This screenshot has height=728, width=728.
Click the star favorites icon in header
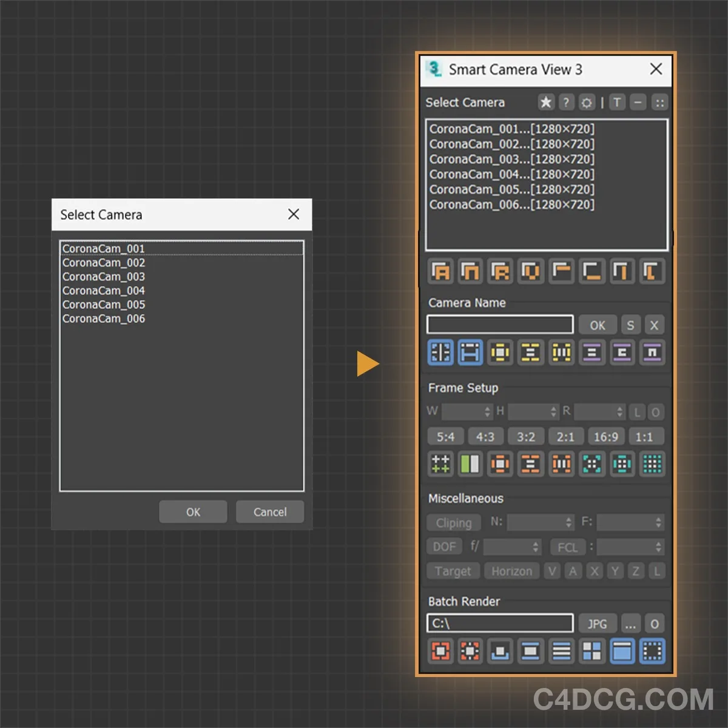tap(545, 102)
